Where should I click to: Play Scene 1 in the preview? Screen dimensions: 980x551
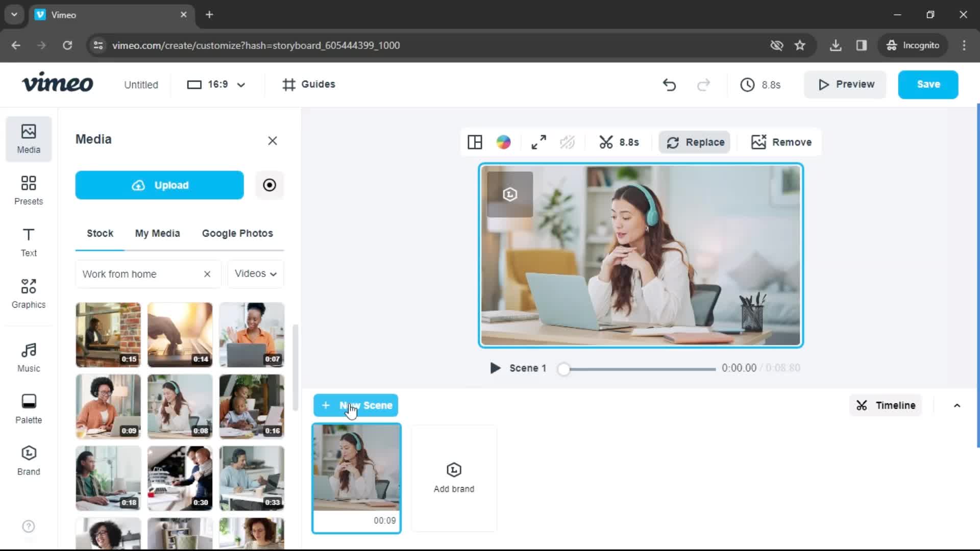[x=495, y=368]
